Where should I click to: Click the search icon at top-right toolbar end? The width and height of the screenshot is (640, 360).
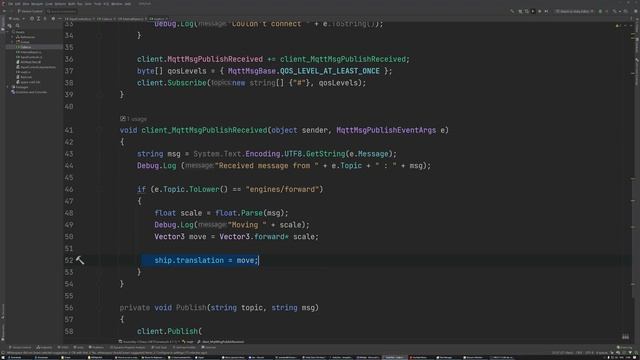(x=636, y=11)
